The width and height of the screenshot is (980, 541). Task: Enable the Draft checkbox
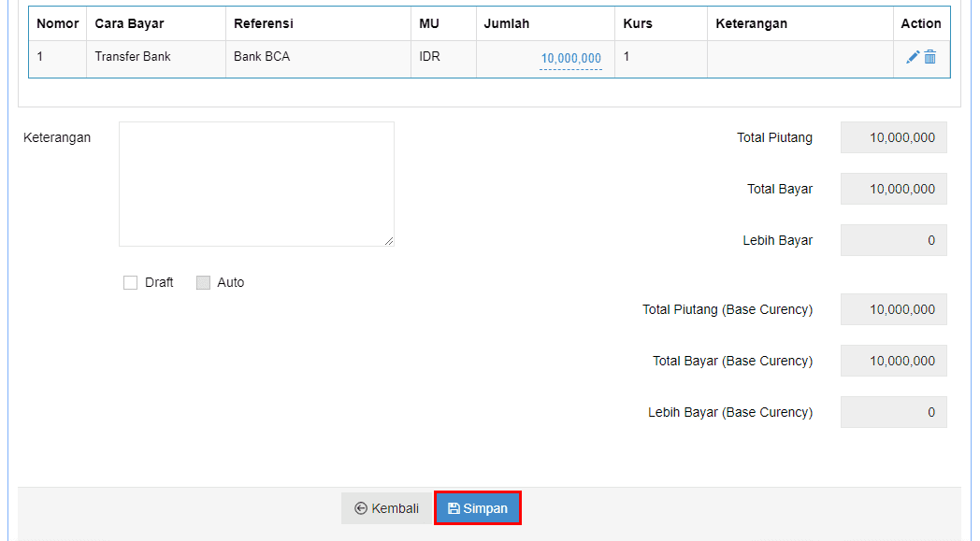[130, 282]
